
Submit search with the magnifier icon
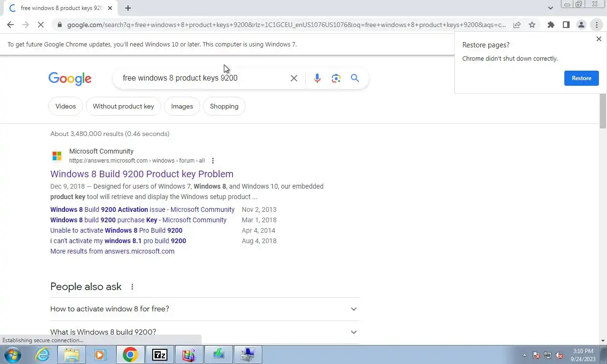click(355, 78)
